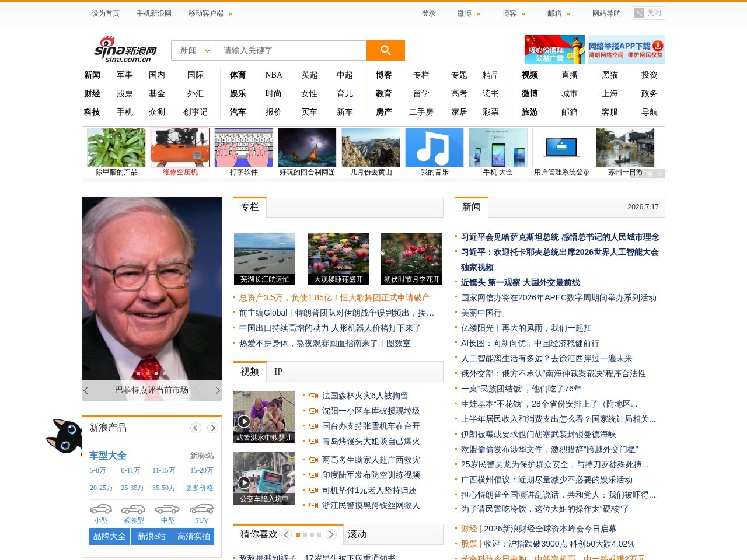Image resolution: width=747 pixels, height=560 pixels.
Task: Select the 紧凑型 car type icon
Action: 134,509
